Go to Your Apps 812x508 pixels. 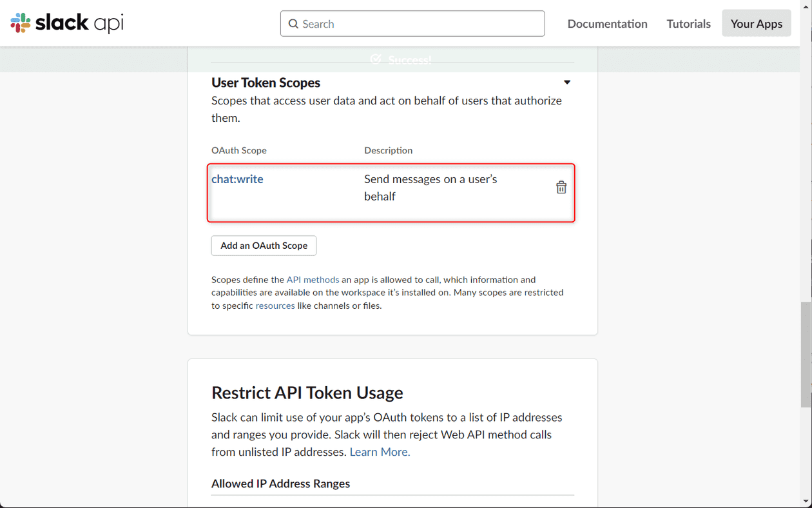coord(756,23)
